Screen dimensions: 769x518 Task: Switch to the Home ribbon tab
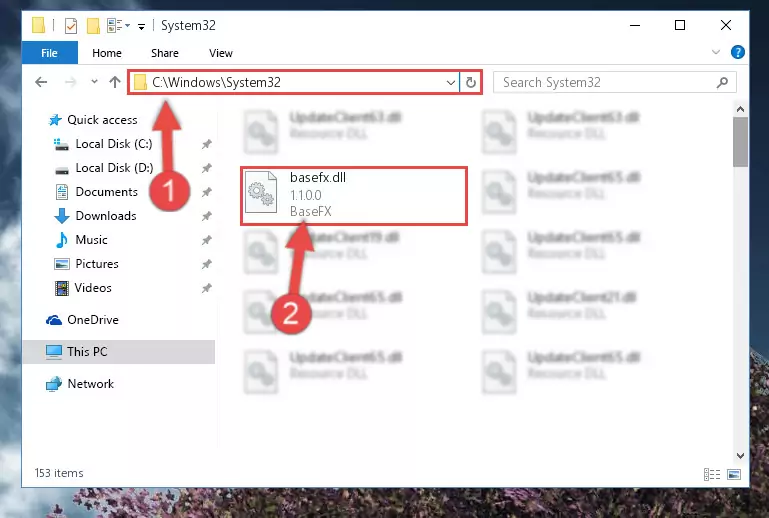tap(107, 53)
